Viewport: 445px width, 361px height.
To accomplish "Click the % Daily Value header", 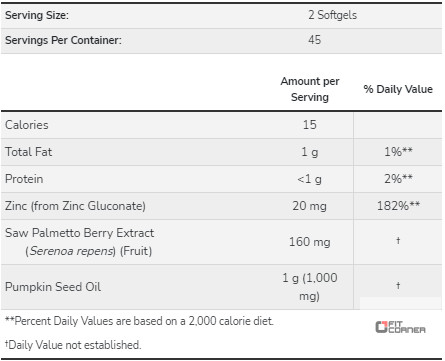I will point(398,89).
